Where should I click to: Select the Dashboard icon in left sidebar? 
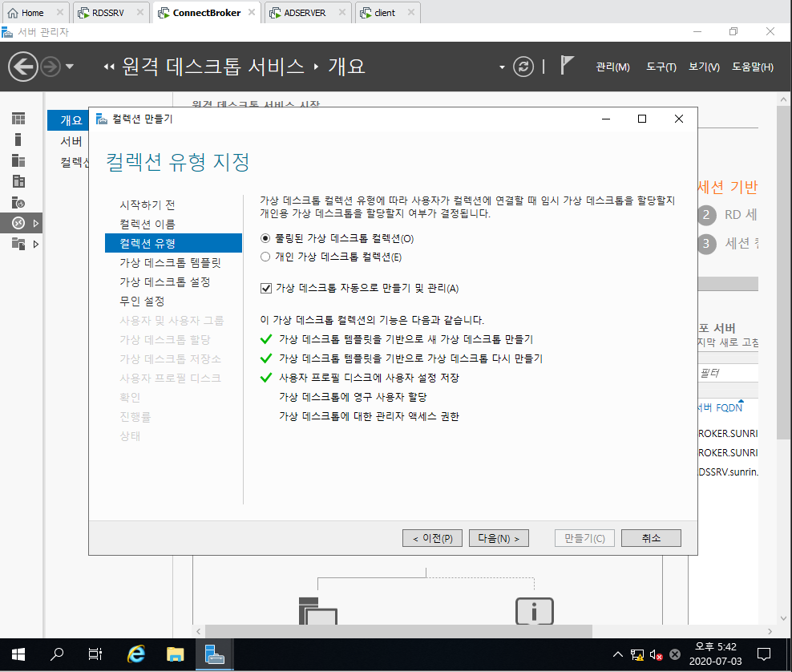coord(18,119)
